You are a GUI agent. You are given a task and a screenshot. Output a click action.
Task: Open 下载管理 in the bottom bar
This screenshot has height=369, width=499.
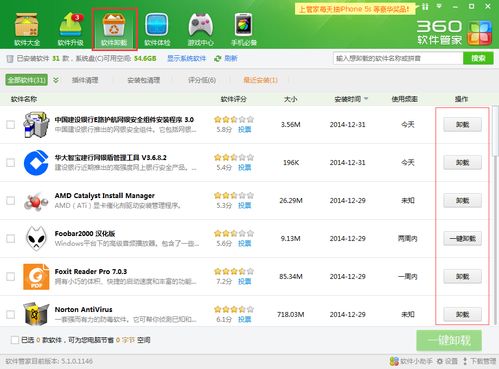[x=480, y=361]
